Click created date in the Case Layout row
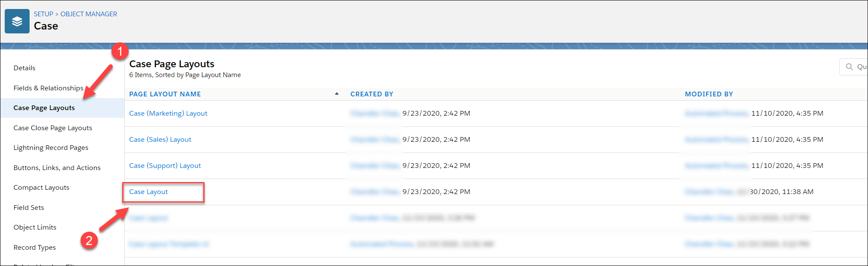 [x=436, y=192]
